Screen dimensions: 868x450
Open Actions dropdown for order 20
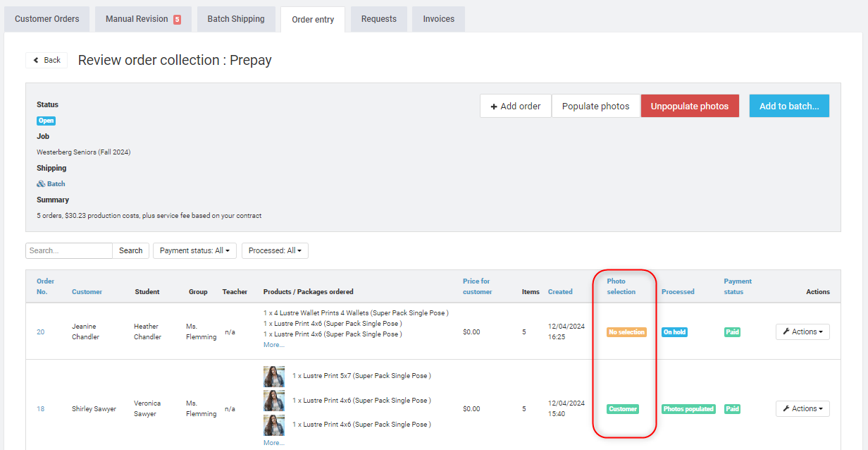click(x=802, y=332)
